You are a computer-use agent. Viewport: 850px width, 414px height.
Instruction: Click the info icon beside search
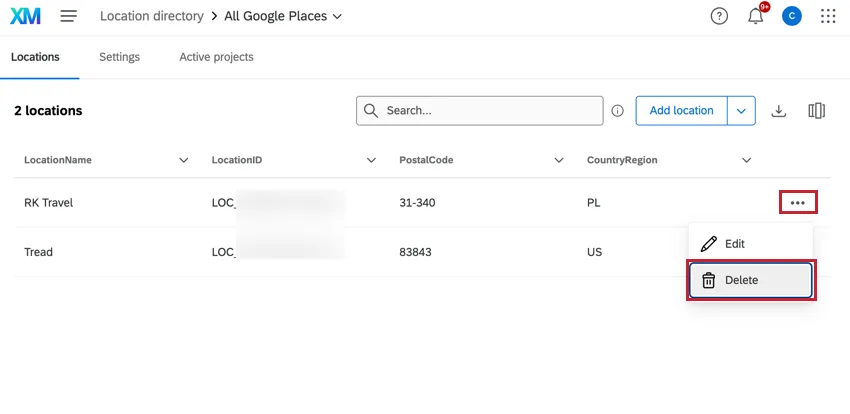click(x=618, y=111)
